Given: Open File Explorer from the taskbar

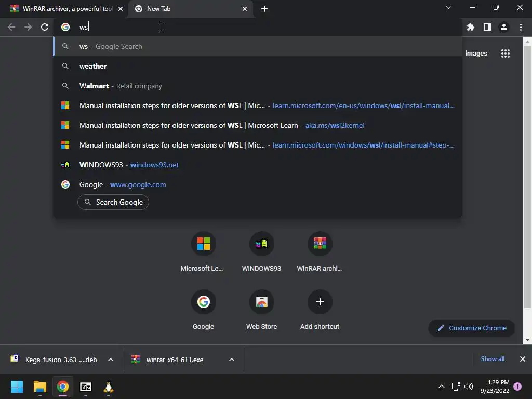Looking at the screenshot, I should 39,387.
